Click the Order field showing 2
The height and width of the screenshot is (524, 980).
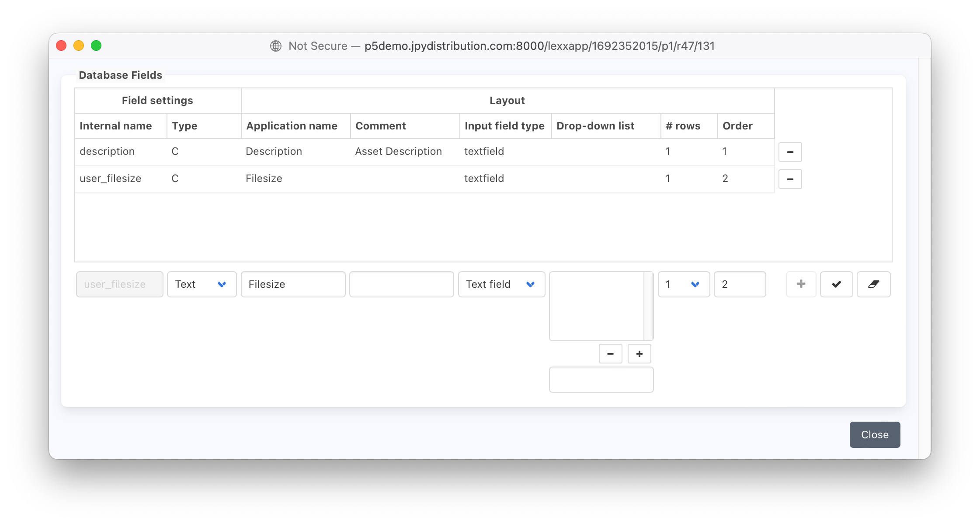click(740, 284)
